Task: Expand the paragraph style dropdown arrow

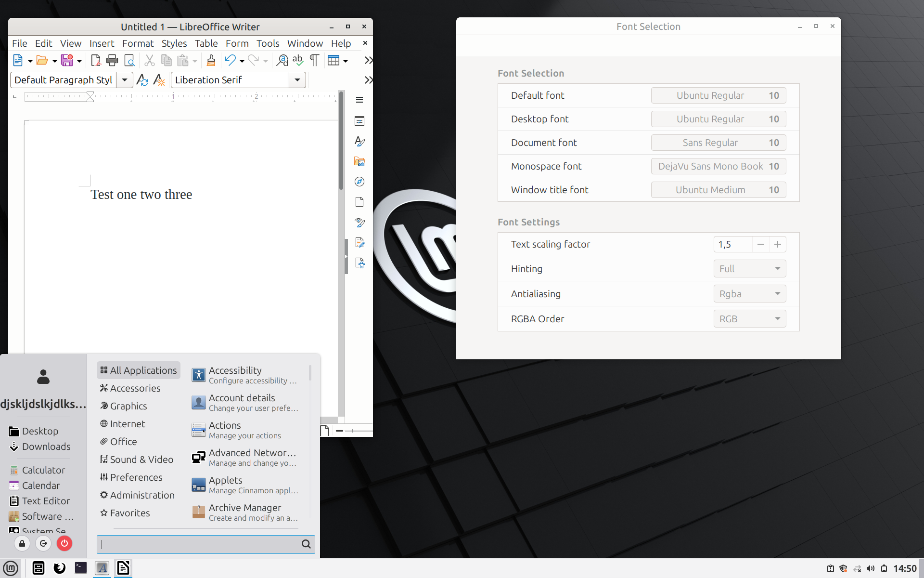Action: [125, 80]
